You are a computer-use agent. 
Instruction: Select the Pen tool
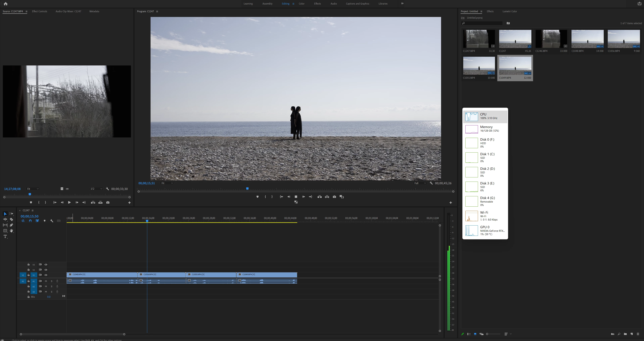click(x=12, y=225)
